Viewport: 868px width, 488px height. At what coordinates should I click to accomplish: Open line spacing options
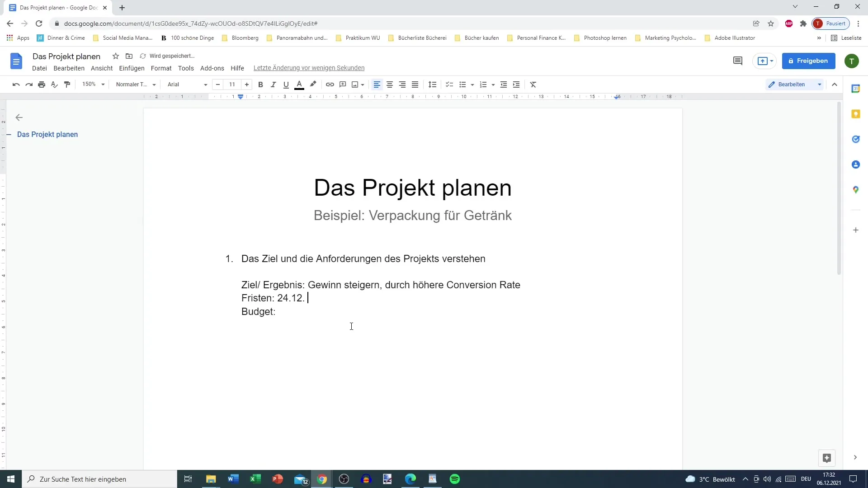433,84
